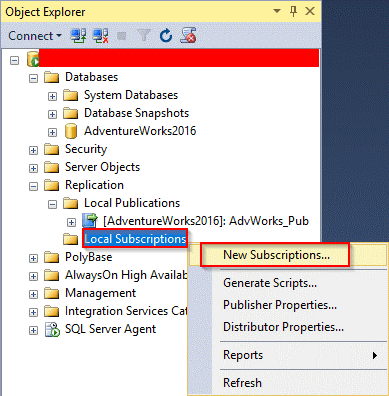
Task: Click the Disconnect server icon
Action: pos(101,36)
